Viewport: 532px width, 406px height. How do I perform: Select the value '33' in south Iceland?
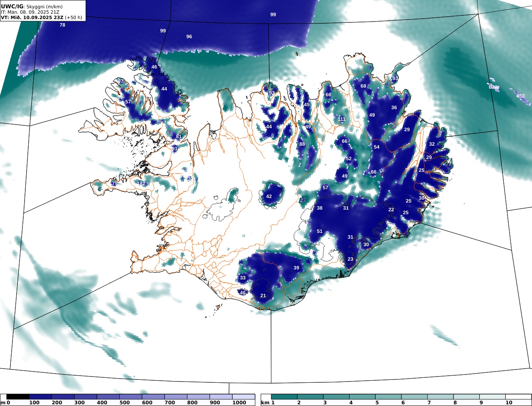coord(243,278)
